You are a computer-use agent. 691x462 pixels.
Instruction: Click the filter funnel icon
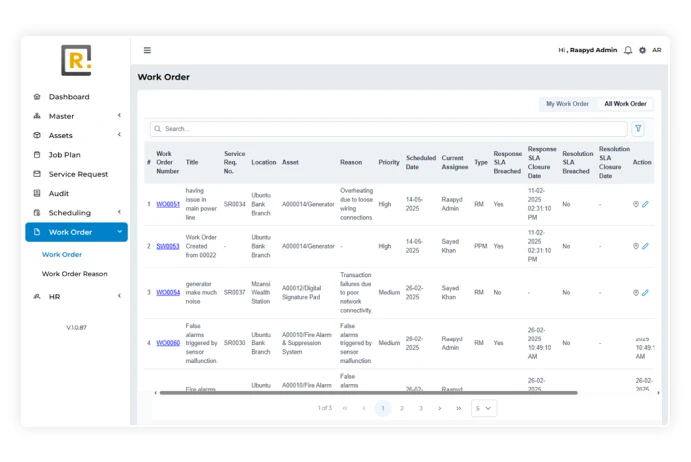click(638, 129)
